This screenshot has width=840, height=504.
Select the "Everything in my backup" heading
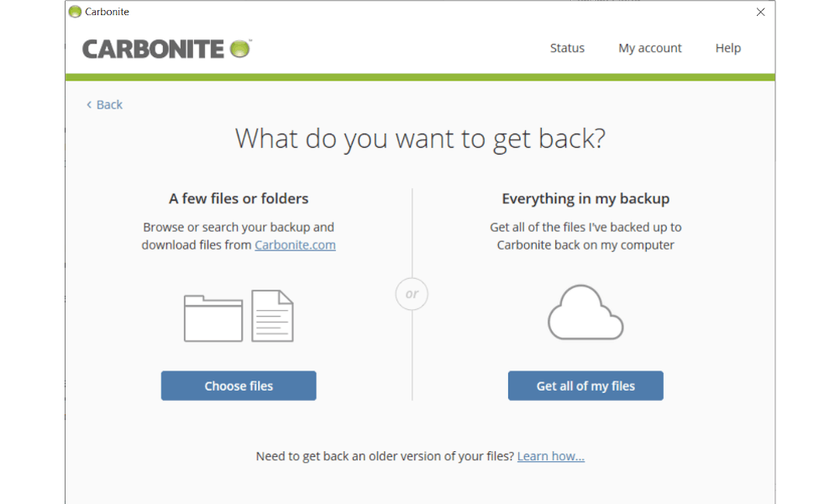[x=585, y=199]
